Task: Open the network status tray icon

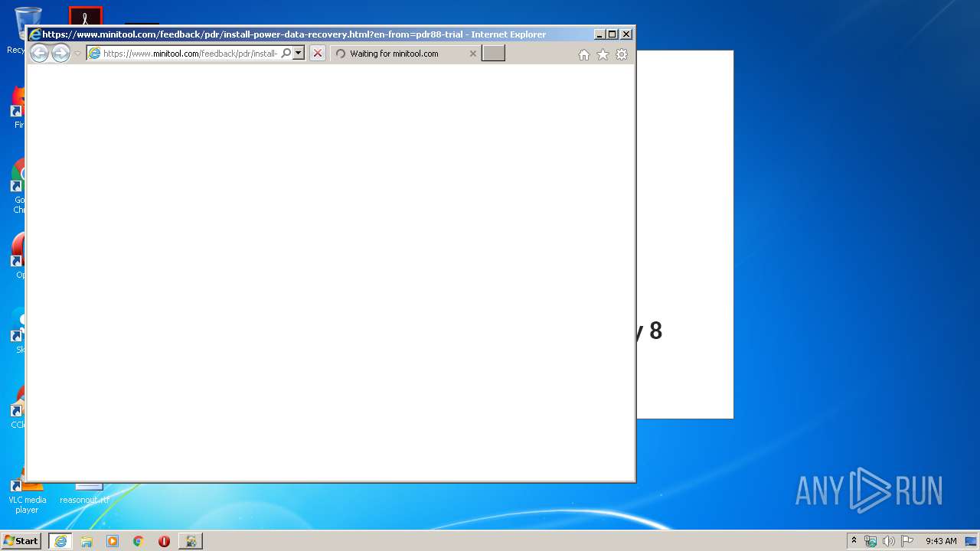Action: click(871, 541)
